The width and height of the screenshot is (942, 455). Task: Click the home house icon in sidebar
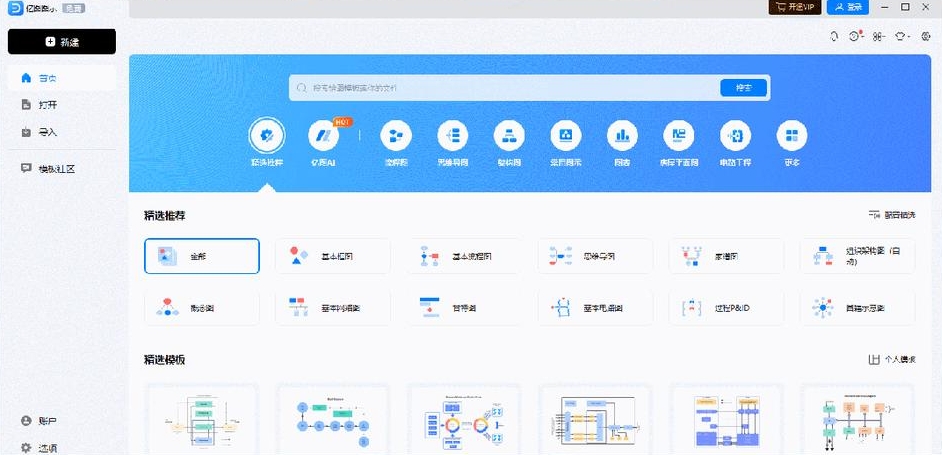(26, 78)
